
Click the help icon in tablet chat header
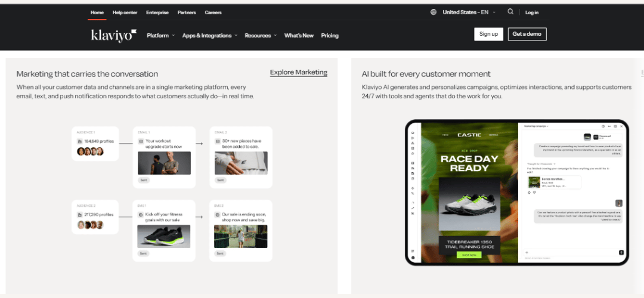coord(603,126)
